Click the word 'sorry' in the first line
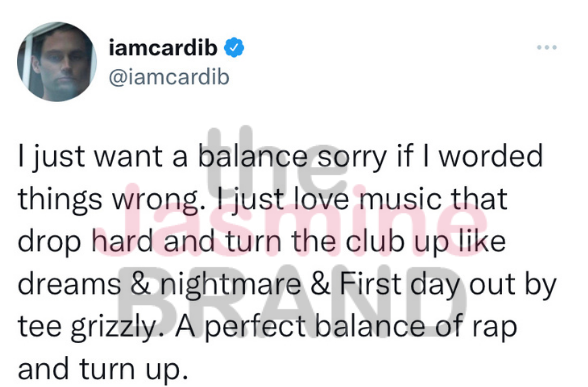This screenshot has width=588, height=387. (x=352, y=158)
